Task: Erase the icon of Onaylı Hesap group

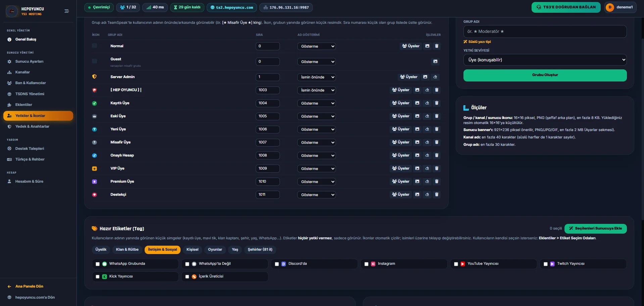Action: click(427, 156)
